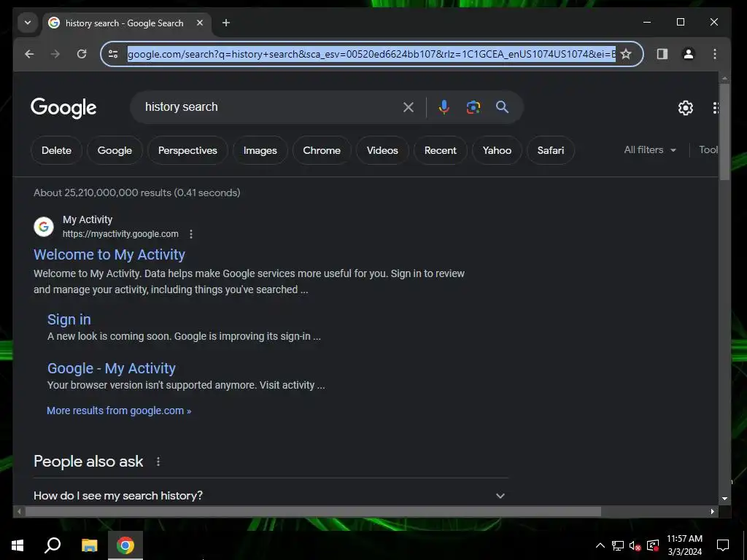
Task: Start voice search with microphone
Action: click(x=444, y=107)
